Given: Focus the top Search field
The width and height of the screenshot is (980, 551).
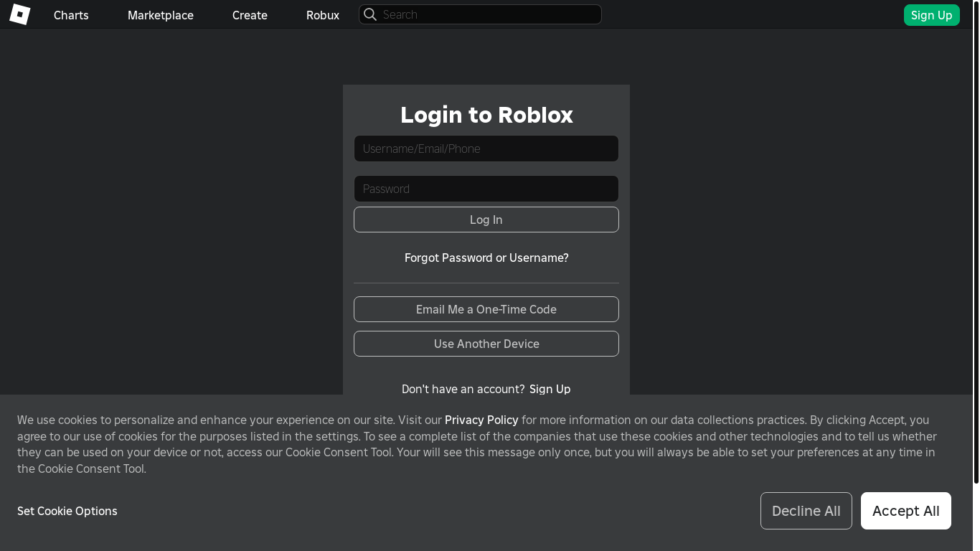Looking at the screenshot, I should click(x=480, y=14).
